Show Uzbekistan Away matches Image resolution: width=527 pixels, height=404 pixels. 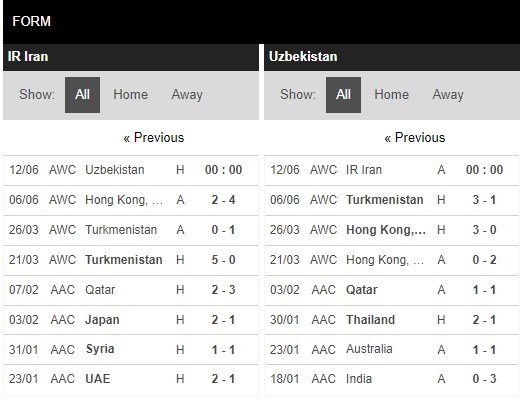point(448,95)
